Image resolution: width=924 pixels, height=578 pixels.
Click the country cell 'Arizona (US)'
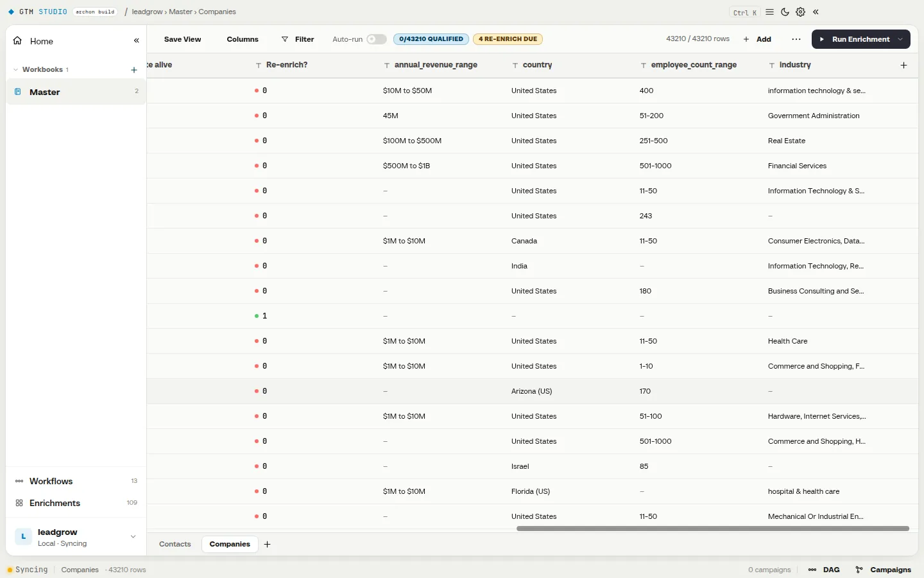point(531,391)
